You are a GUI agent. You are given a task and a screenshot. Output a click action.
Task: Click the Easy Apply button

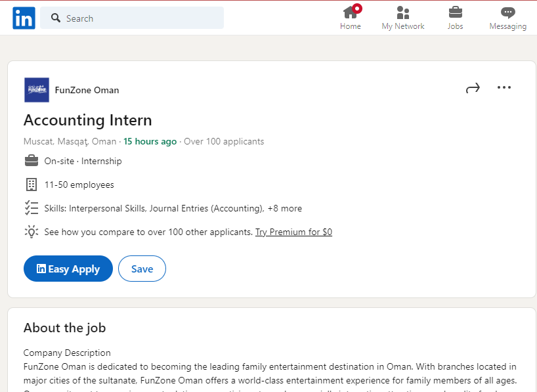click(68, 269)
